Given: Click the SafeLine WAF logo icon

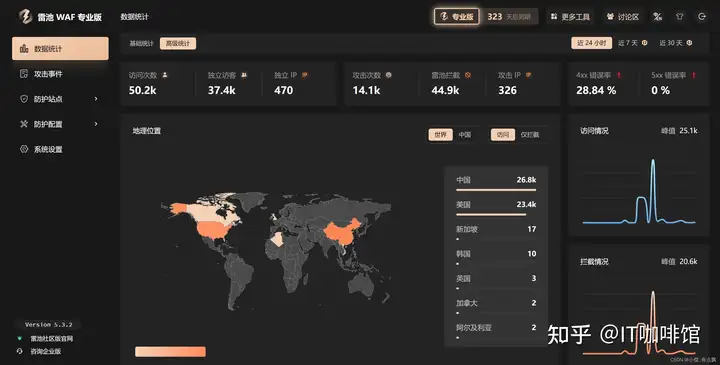Looking at the screenshot, I should 25,17.
